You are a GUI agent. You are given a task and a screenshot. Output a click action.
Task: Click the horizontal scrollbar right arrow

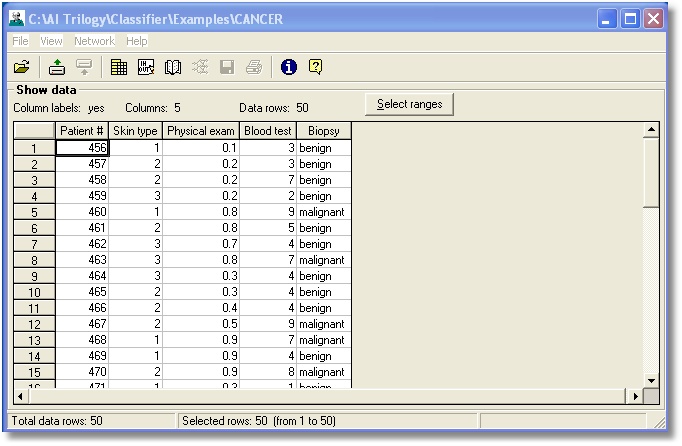coord(636,396)
